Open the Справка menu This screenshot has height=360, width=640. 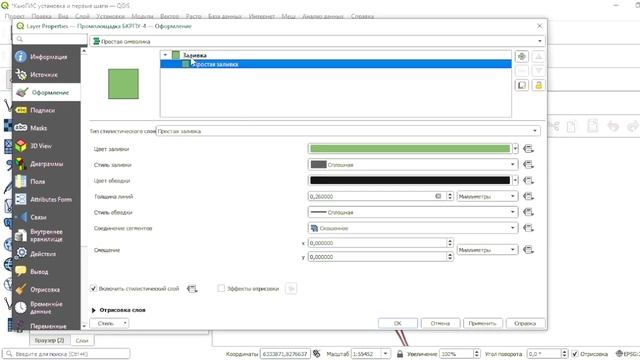[362, 16]
